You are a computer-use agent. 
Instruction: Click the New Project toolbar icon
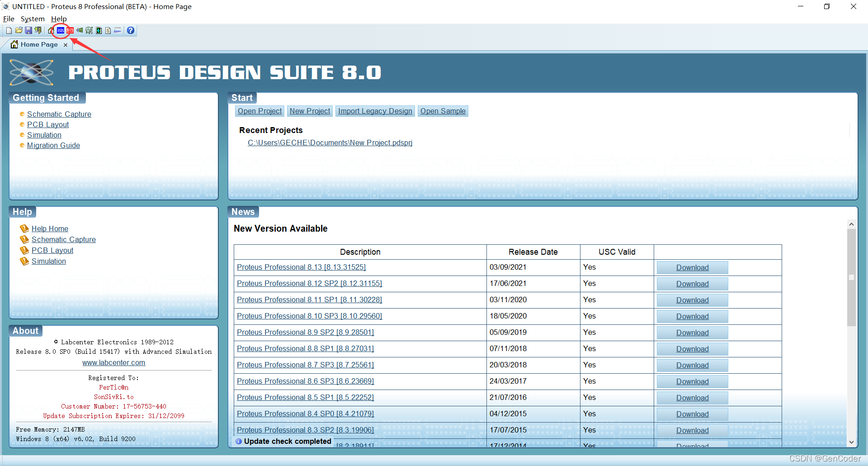pos(9,30)
